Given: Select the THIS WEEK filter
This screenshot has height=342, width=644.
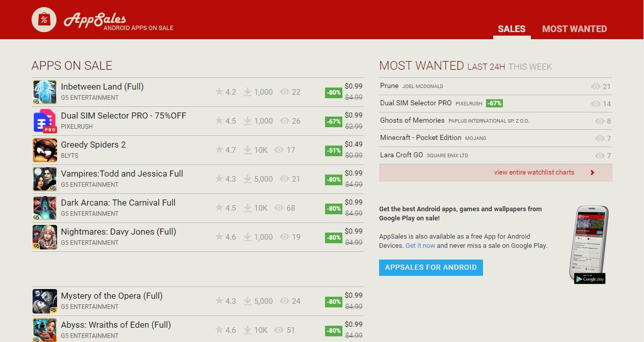Looking at the screenshot, I should (x=530, y=67).
